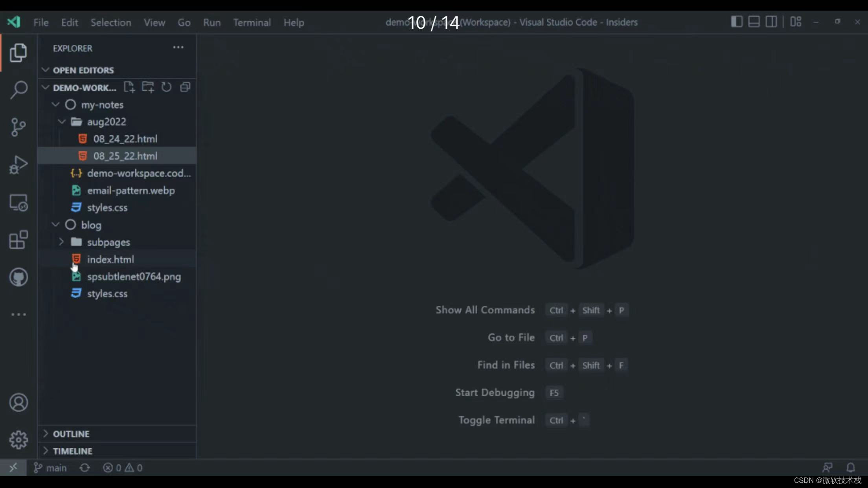The height and width of the screenshot is (488, 868).
Task: Open notifications bell in status bar
Action: click(x=851, y=468)
